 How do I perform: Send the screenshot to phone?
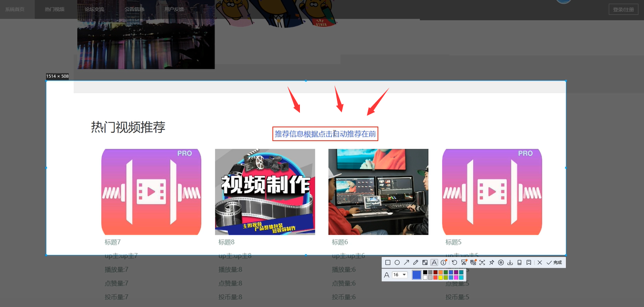[x=519, y=262]
